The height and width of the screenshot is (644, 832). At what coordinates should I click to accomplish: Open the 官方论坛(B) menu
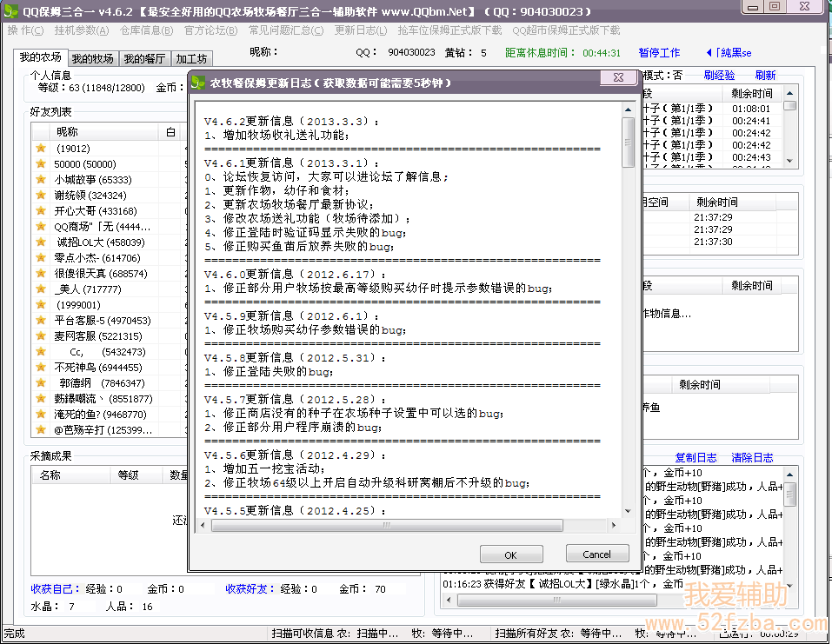click(x=210, y=30)
